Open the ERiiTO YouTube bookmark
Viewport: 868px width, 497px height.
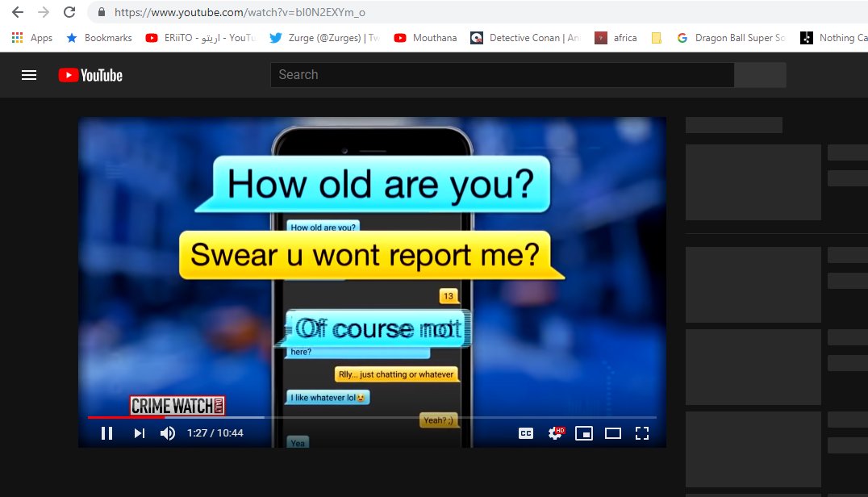(200, 38)
